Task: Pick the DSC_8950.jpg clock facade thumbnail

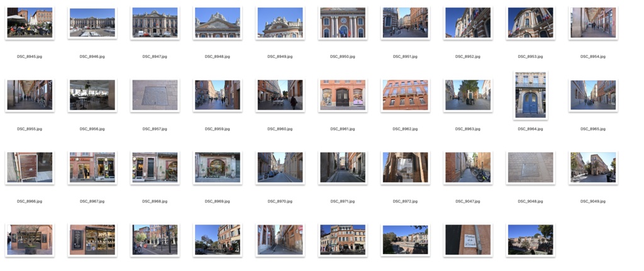Action: tap(343, 23)
